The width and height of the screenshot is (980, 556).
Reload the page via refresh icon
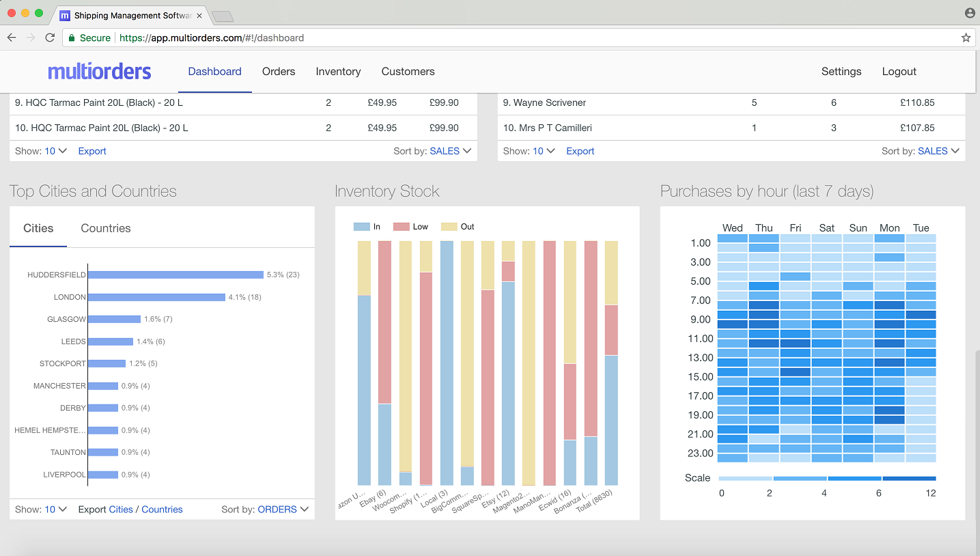(49, 38)
